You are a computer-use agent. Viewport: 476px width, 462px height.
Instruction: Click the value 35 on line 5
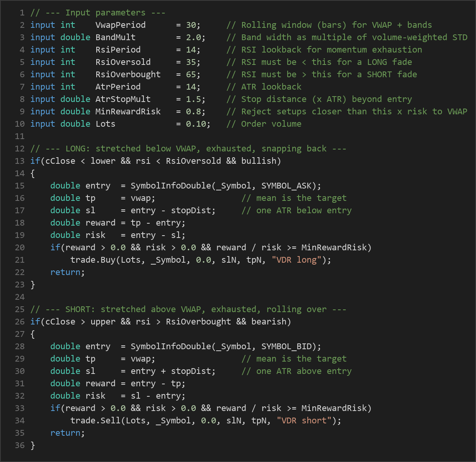[x=191, y=62]
